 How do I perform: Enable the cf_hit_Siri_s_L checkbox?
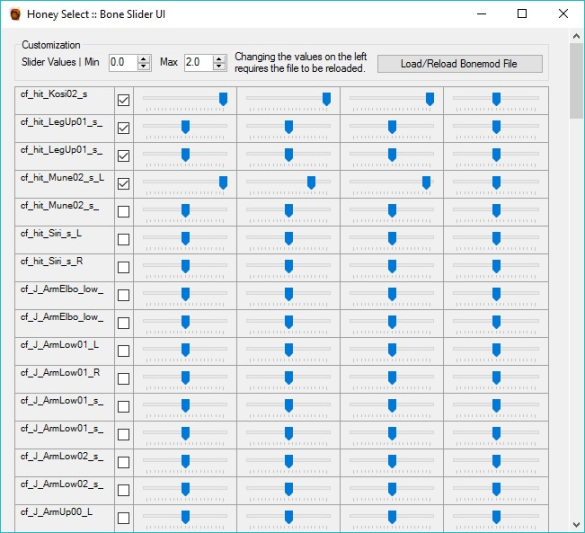(123, 239)
